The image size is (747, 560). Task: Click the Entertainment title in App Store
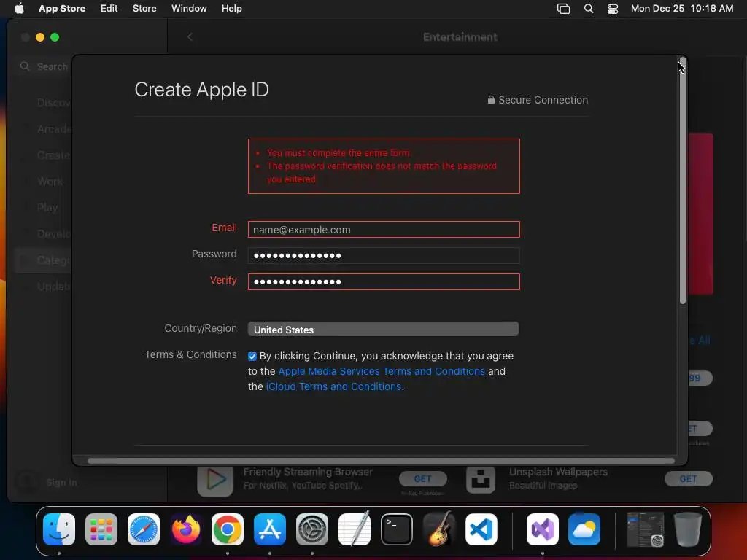tap(460, 37)
